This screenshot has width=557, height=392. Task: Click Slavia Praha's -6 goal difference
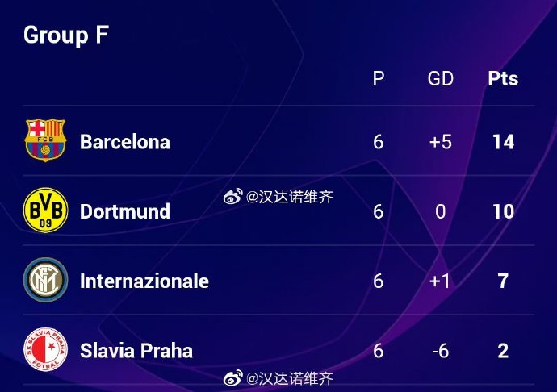441,350
